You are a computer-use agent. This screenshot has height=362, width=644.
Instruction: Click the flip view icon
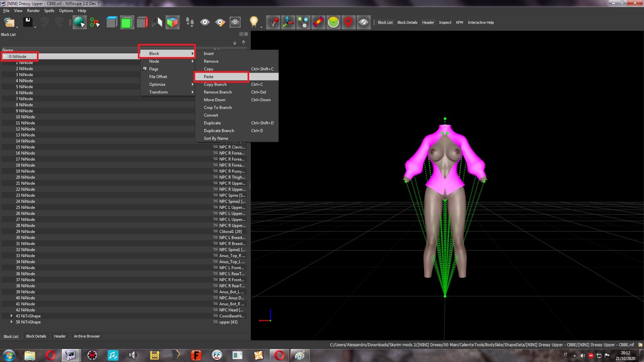tap(157, 22)
